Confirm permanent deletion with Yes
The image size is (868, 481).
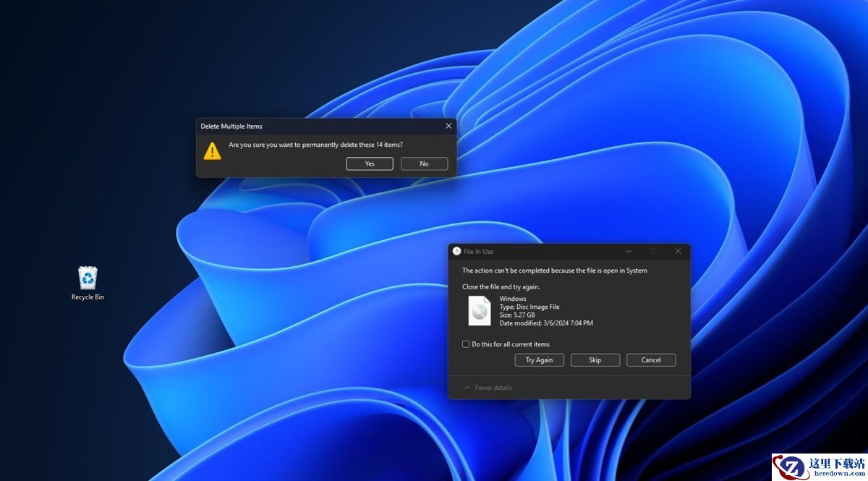click(x=370, y=163)
